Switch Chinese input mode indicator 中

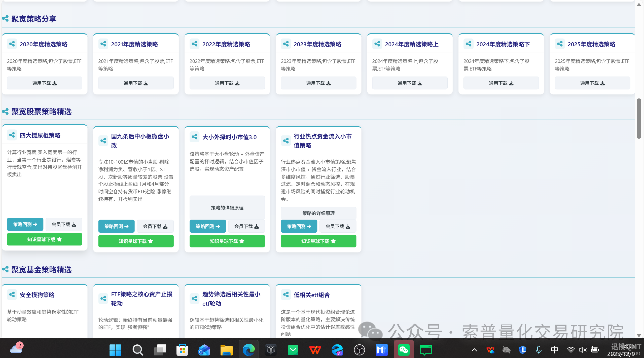(554, 350)
